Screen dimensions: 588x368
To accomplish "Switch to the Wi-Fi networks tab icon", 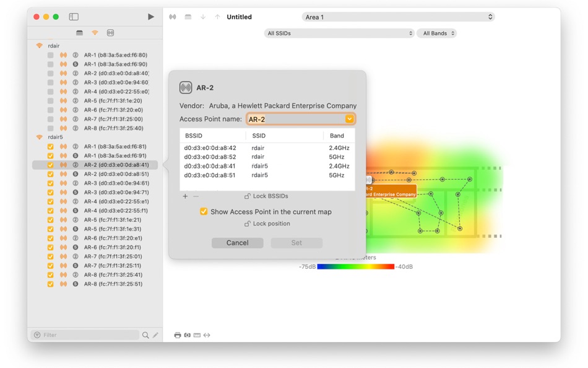I will [95, 33].
